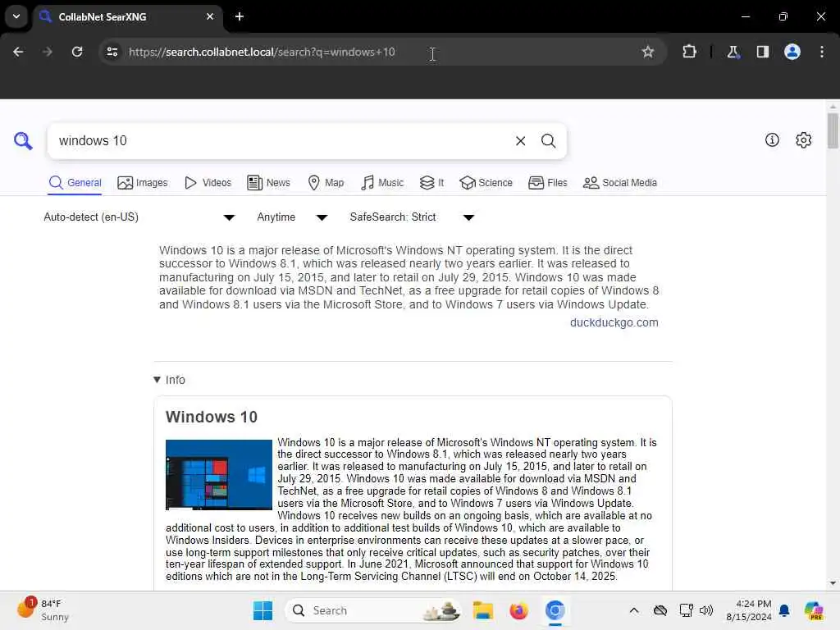840x630 pixels.
Task: Switch to the It tab
Action: pos(431,183)
